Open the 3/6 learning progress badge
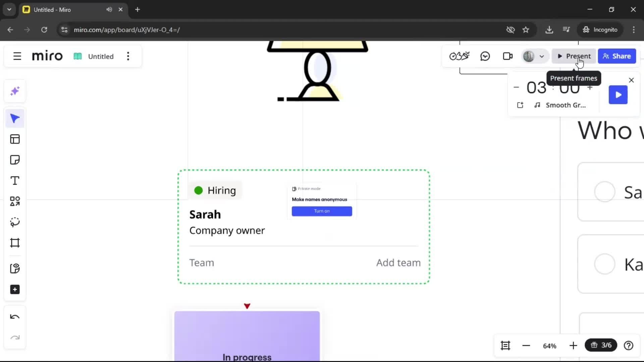This screenshot has height=362, width=644. [x=601, y=345]
